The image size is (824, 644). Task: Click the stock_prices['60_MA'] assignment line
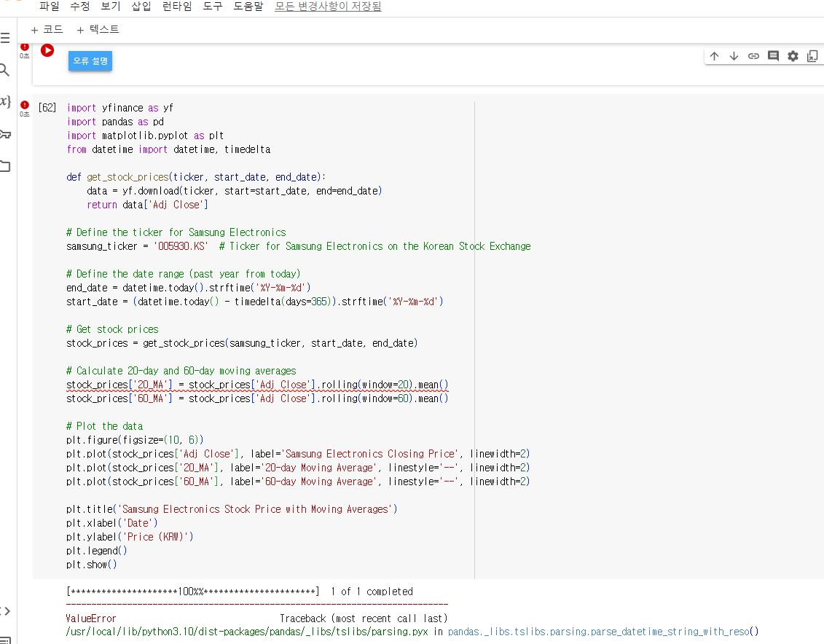click(x=257, y=398)
